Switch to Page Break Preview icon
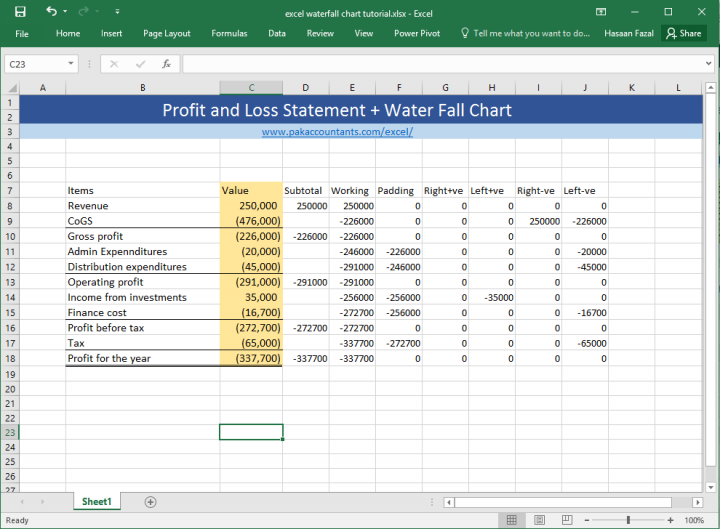Image resolution: width=720 pixels, height=529 pixels. pyautogui.click(x=567, y=520)
